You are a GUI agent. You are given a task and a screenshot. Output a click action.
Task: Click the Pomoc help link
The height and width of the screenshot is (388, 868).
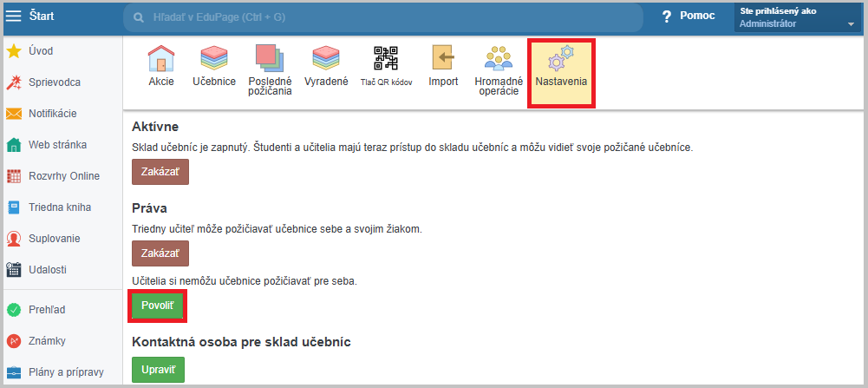pyautogui.click(x=697, y=16)
